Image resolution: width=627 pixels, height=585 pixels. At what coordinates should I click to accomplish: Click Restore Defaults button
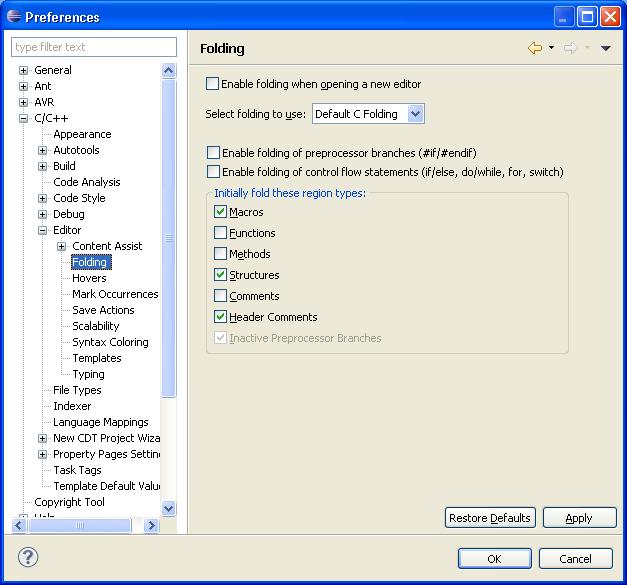coord(490,518)
